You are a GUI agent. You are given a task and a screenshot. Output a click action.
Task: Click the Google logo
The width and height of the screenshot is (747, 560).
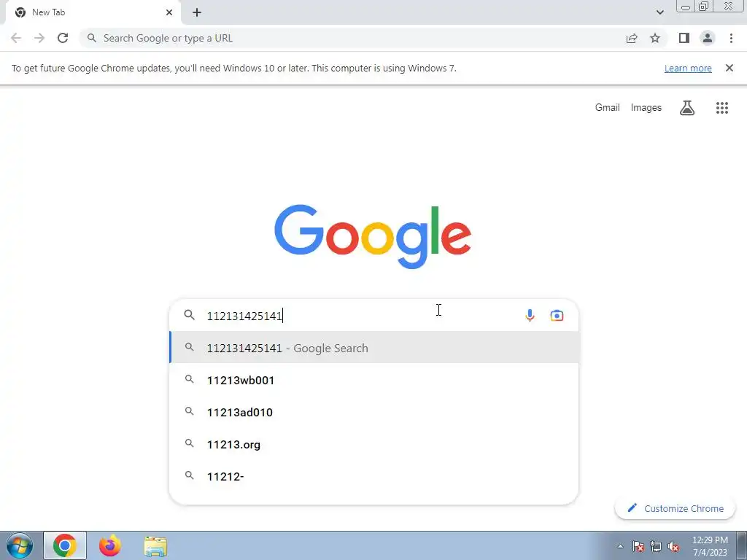pyautogui.click(x=373, y=237)
